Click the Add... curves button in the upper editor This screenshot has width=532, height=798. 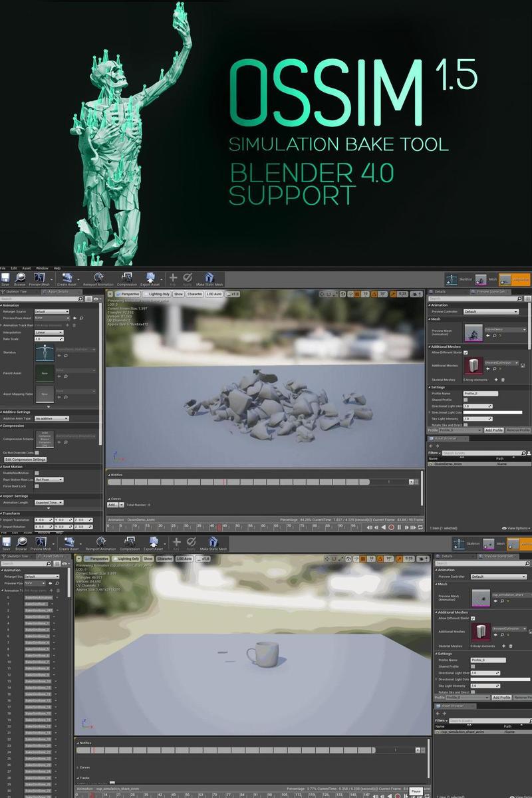114,505
